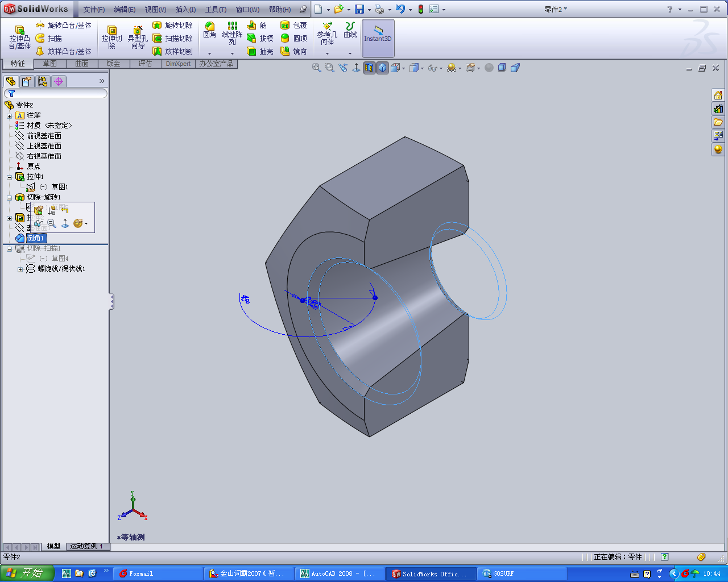Click the 包覆 wrap tool
The width and height of the screenshot is (728, 582).
[293, 26]
